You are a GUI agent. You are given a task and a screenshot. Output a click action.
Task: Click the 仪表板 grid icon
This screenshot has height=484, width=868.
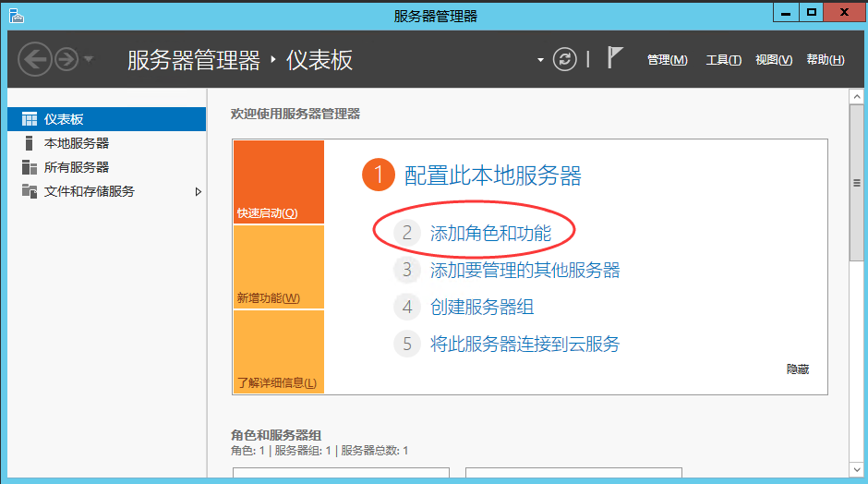point(30,119)
